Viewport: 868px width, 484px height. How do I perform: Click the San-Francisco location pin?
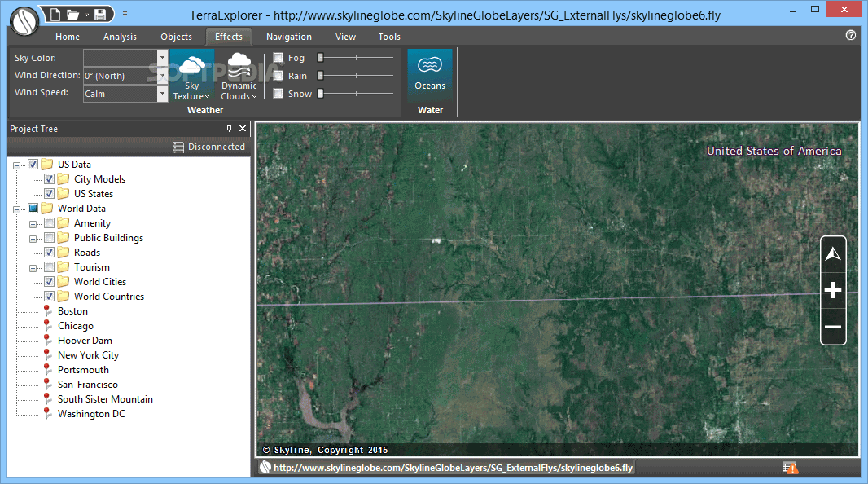(x=47, y=385)
